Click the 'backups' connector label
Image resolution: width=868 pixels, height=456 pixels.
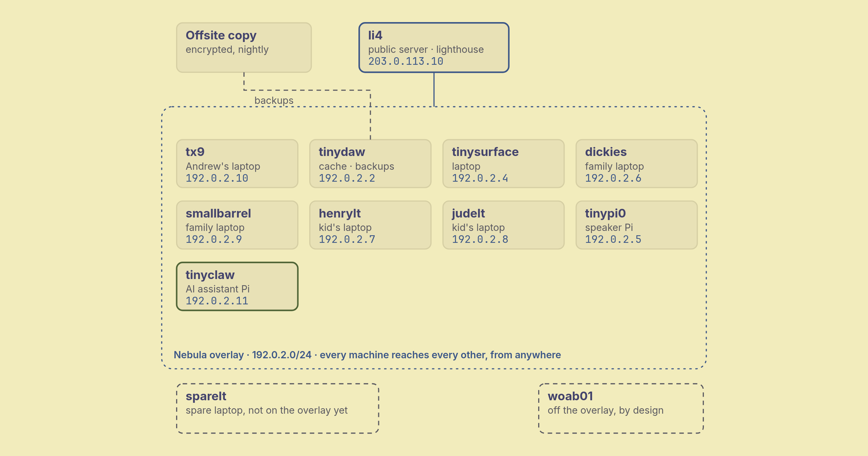click(274, 100)
